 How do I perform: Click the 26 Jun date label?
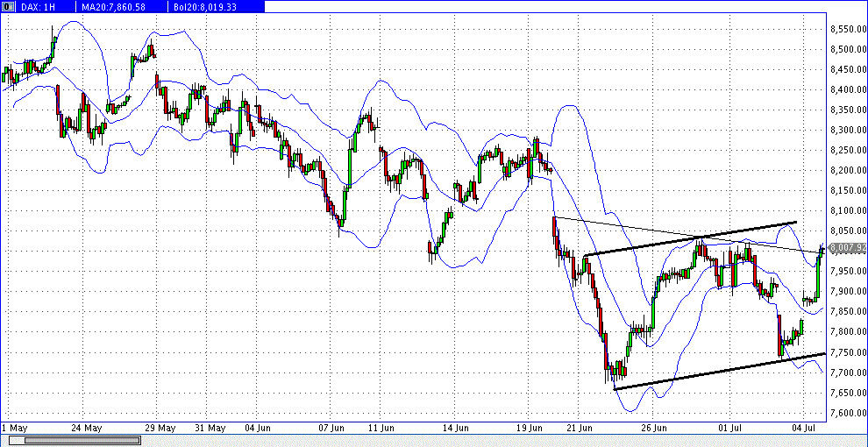coord(653,428)
